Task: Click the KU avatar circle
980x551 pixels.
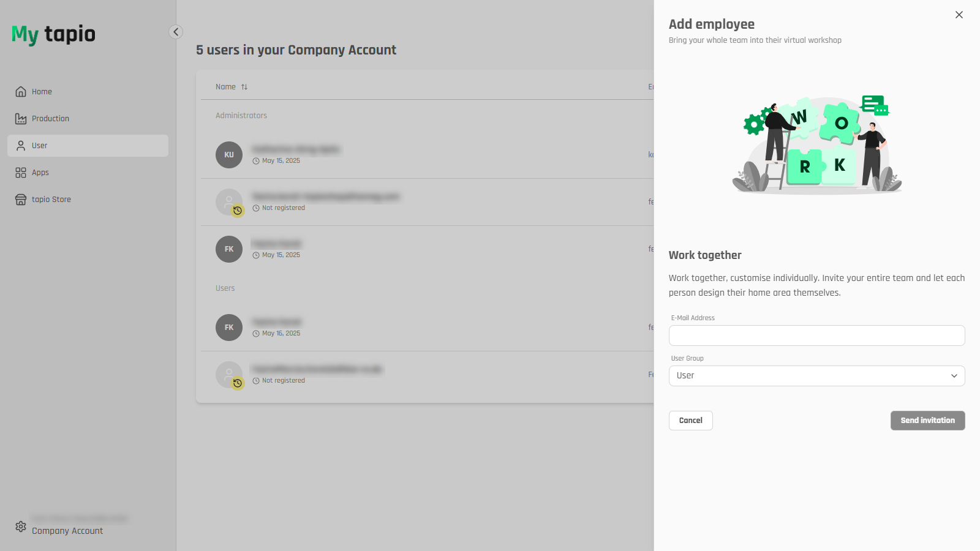Action: point(229,155)
